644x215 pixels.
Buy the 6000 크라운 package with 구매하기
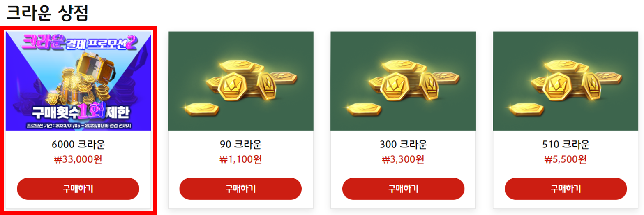tap(78, 189)
